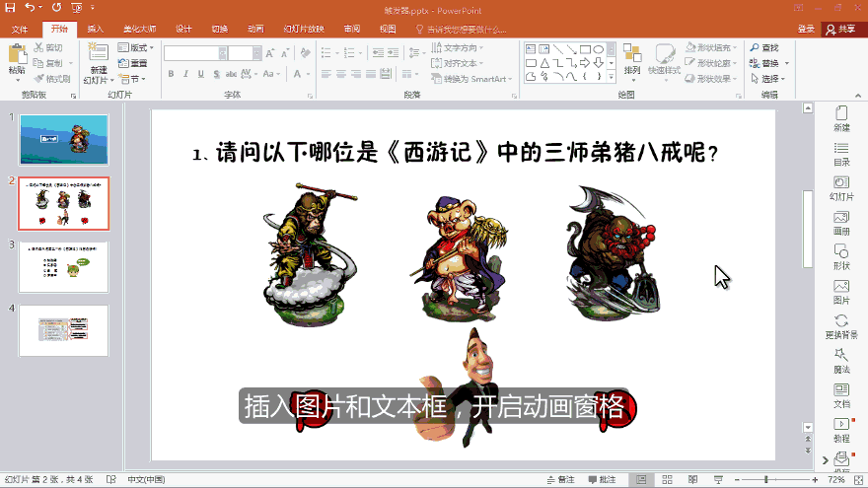This screenshot has height=488, width=868.
Task: Click the Quick Styles (快速样式) icon
Action: (664, 54)
